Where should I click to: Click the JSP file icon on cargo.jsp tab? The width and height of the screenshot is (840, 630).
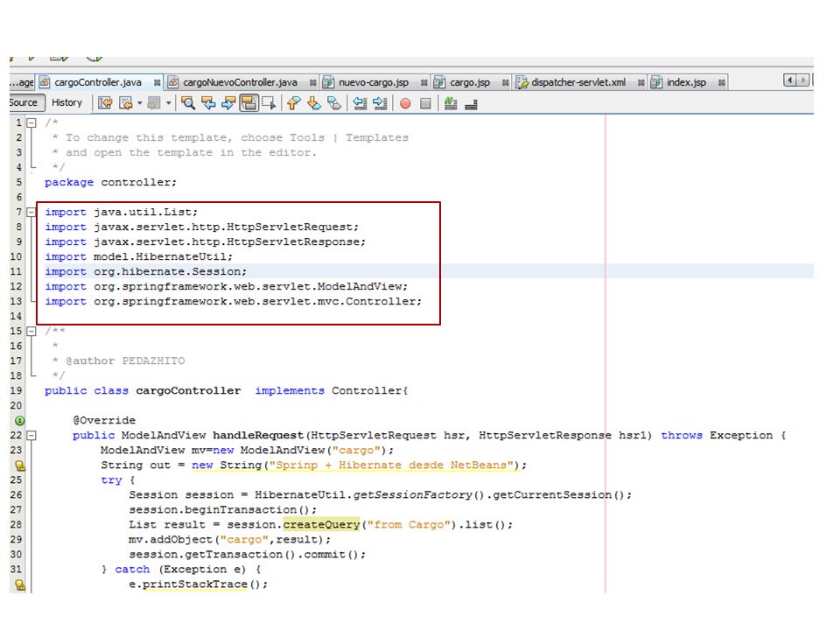(440, 82)
